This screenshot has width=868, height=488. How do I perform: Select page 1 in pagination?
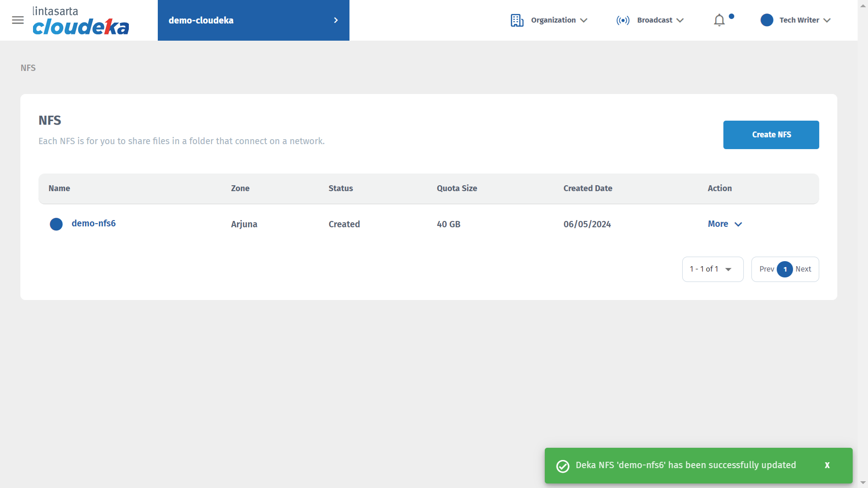click(785, 269)
